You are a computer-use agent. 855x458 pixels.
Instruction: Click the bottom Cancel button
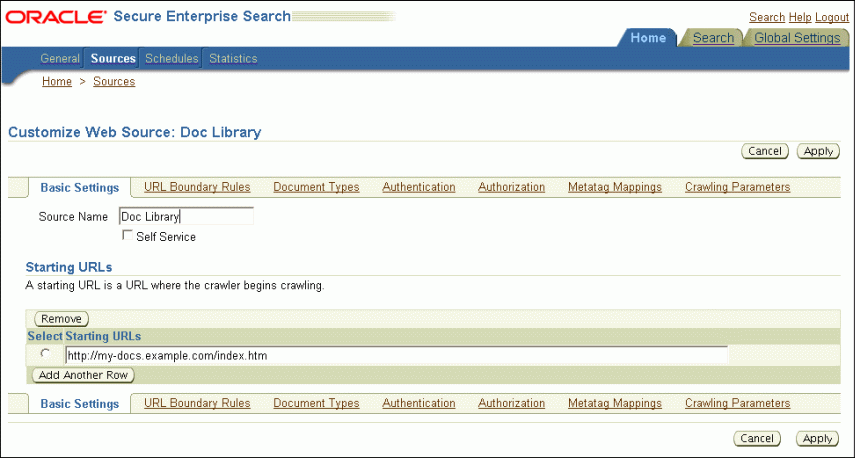click(757, 438)
